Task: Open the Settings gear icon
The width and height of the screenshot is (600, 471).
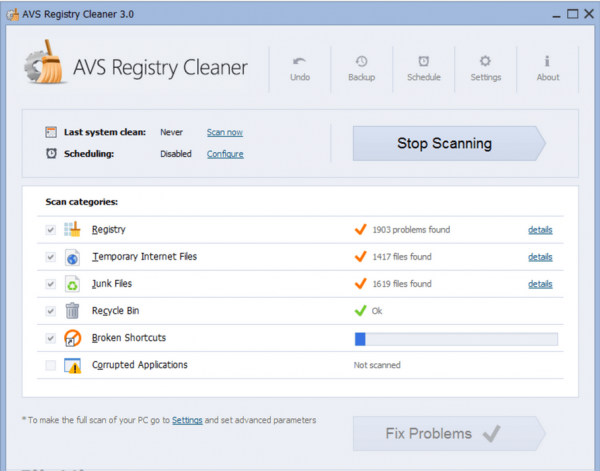Action: click(x=485, y=63)
